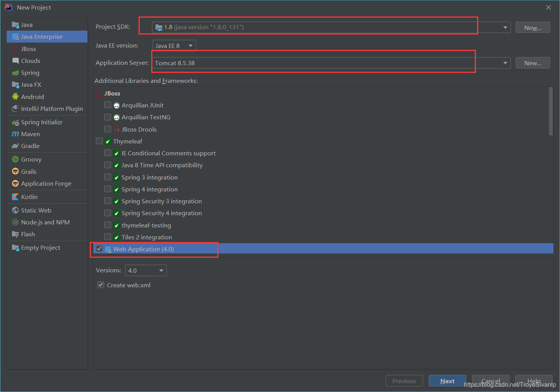Screen dimensions: 560x392
Task: Click the JBoss Drools icon
Action: click(117, 129)
